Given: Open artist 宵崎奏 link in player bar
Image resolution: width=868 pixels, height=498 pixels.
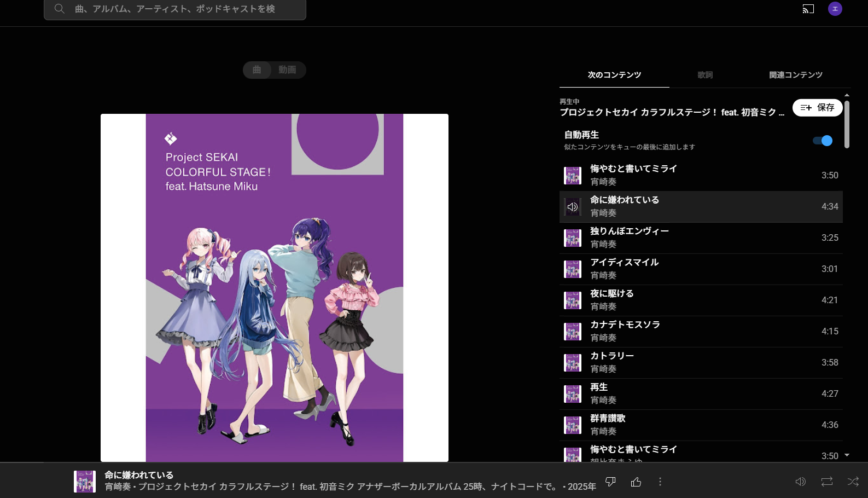Looking at the screenshot, I should pos(117,487).
